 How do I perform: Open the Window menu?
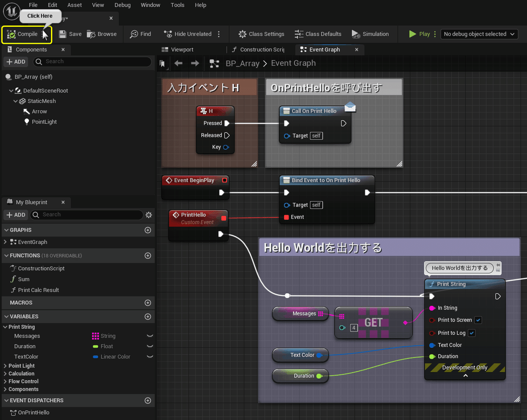tap(151, 5)
